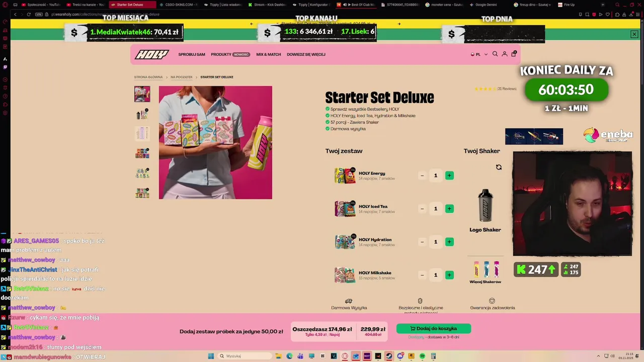Viewport: 644px width, 362px height.
Task: Select first product gallery thumbnail
Action: click(142, 94)
